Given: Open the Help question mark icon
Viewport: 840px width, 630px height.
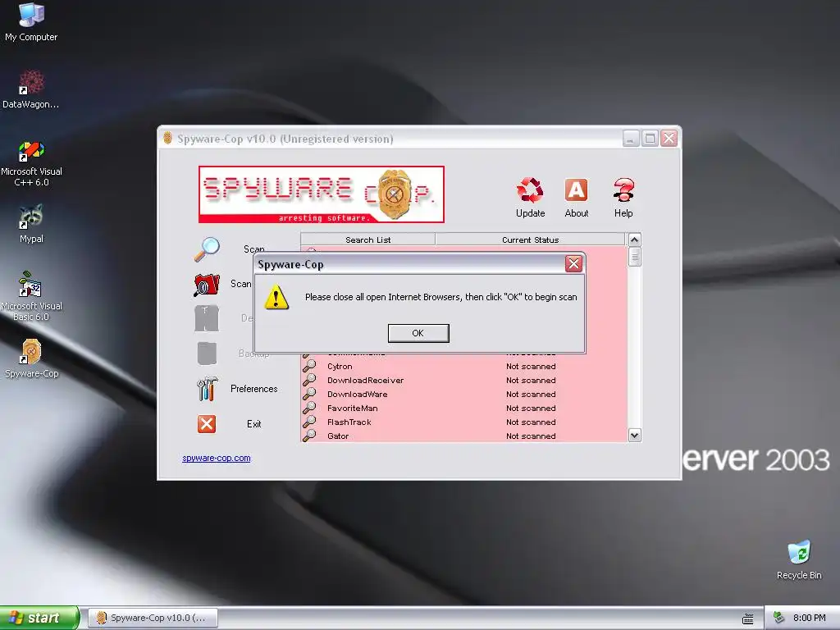Looking at the screenshot, I should point(623,190).
